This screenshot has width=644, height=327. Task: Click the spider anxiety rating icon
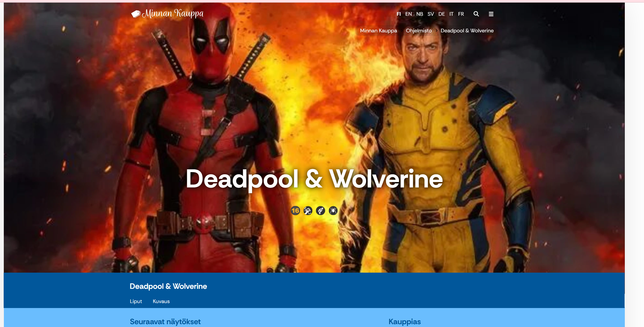[x=333, y=210]
